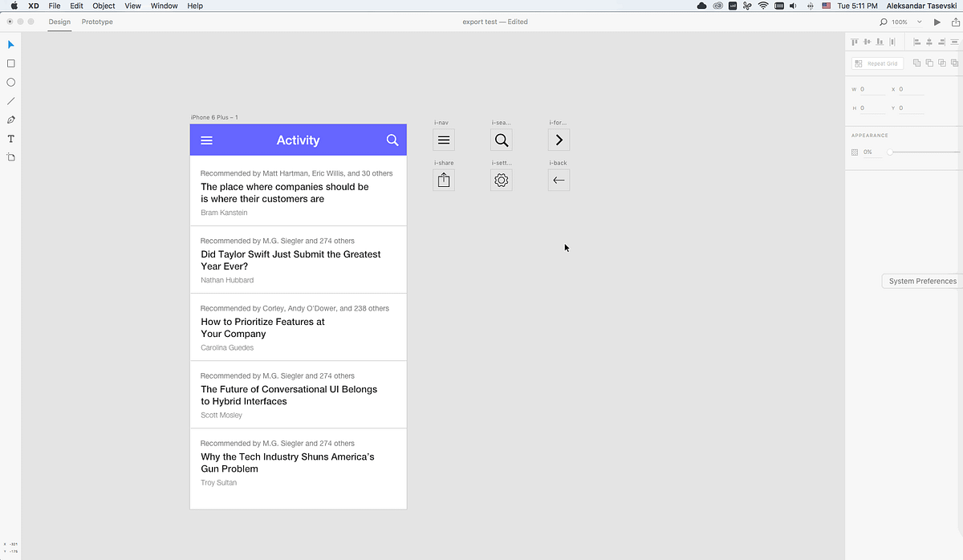
Task: Adjust the Appearance opacity slider
Action: click(889, 152)
